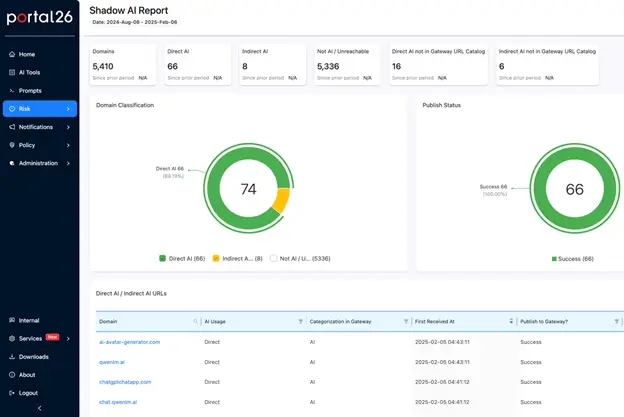Click the Home icon in sidebar
Screen dimensions: 624x417
coord(12,54)
